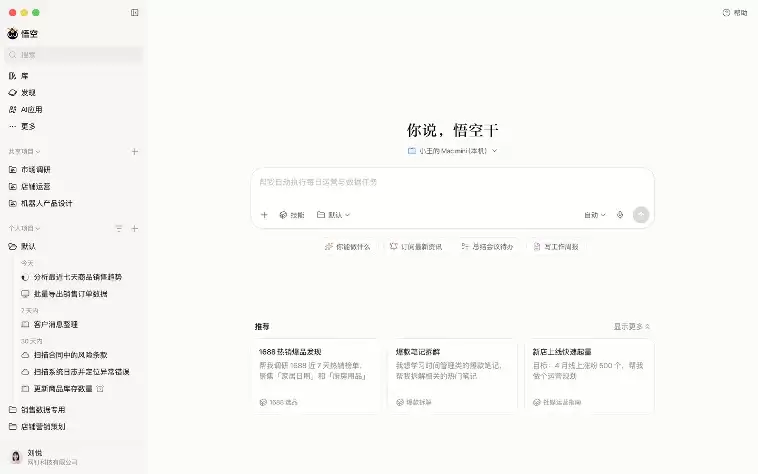Click the 刘悦 account name
This screenshot has height=474, width=758.
point(35,453)
